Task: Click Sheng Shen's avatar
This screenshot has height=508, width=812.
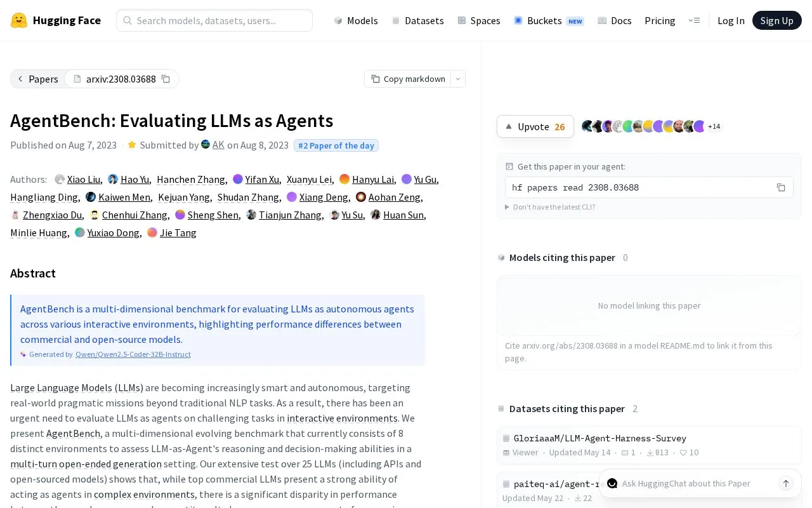Action: tap(180, 215)
